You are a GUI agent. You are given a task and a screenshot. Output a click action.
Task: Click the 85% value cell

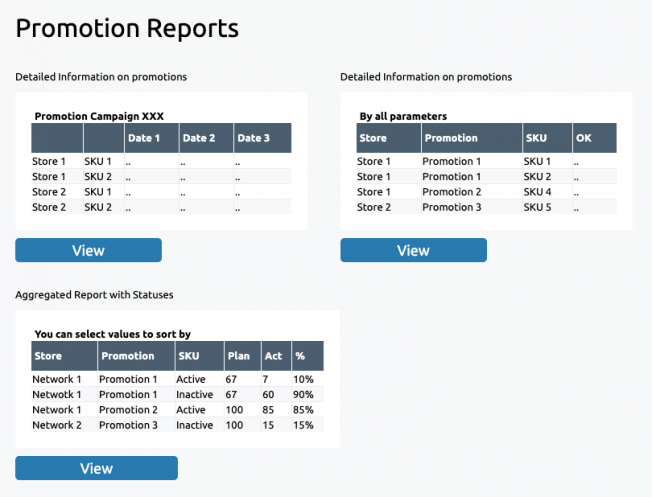pos(303,410)
